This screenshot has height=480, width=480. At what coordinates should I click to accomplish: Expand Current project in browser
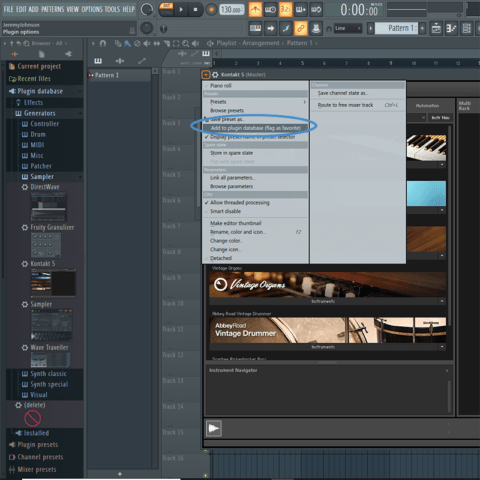39,66
